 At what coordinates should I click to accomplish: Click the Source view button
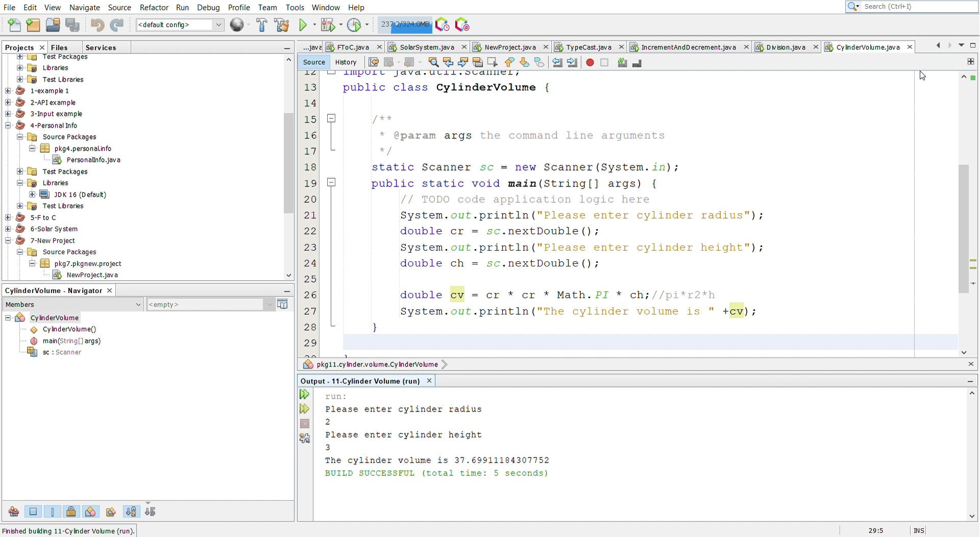coord(314,62)
